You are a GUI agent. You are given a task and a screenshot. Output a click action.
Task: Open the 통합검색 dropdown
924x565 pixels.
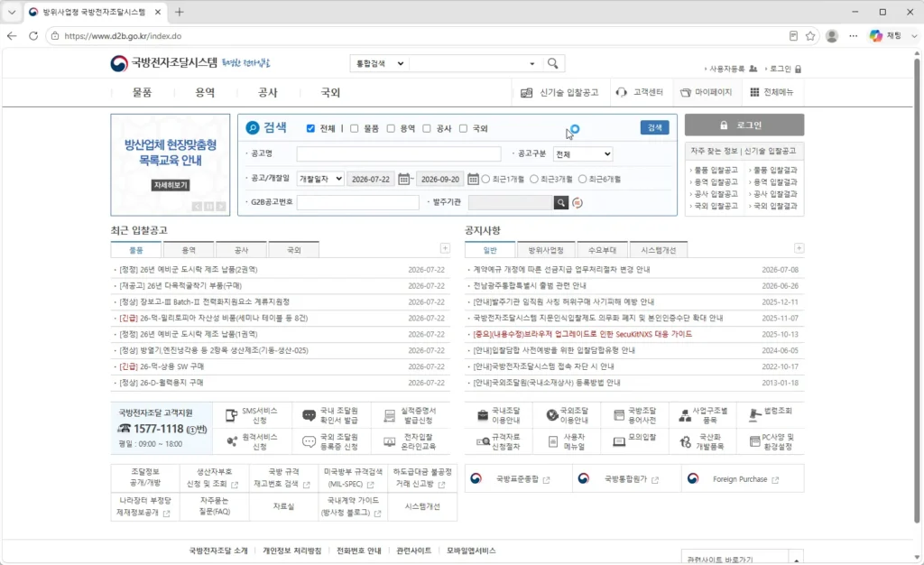pyautogui.click(x=380, y=63)
